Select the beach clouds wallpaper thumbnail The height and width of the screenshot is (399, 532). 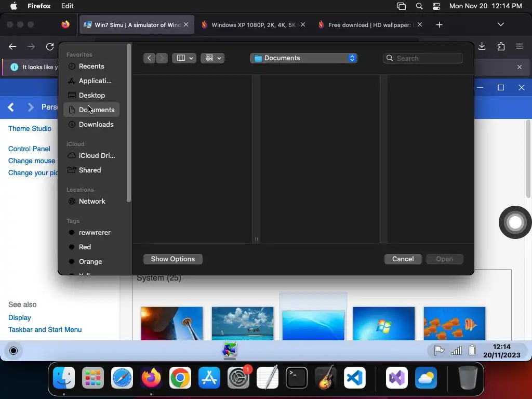(243, 324)
